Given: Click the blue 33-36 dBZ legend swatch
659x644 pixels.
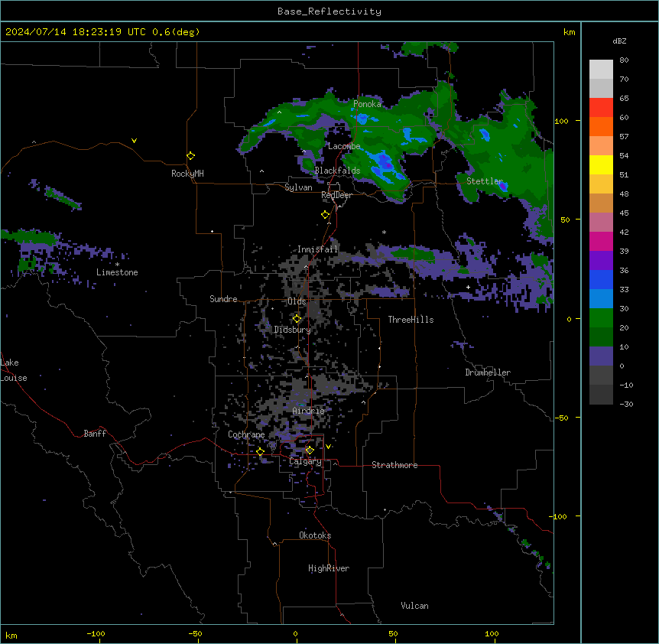Looking at the screenshot, I should [x=601, y=279].
